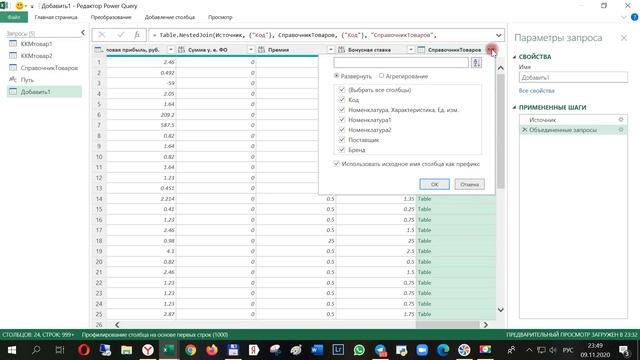
Task: Open gear settings for Объединенные запросы step
Action: tap(621, 130)
